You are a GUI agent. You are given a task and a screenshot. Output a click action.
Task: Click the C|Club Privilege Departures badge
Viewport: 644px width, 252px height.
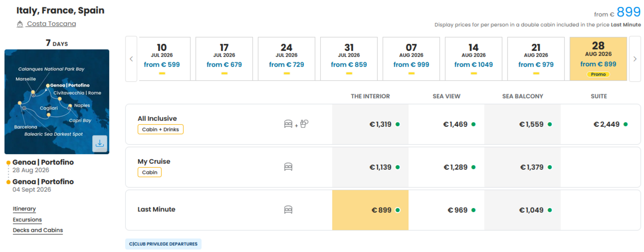(x=163, y=244)
